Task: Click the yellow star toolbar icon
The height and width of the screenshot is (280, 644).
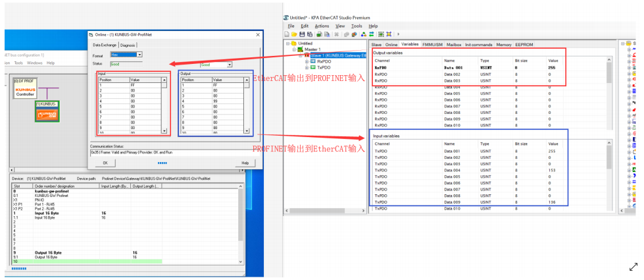Action: coord(389,34)
